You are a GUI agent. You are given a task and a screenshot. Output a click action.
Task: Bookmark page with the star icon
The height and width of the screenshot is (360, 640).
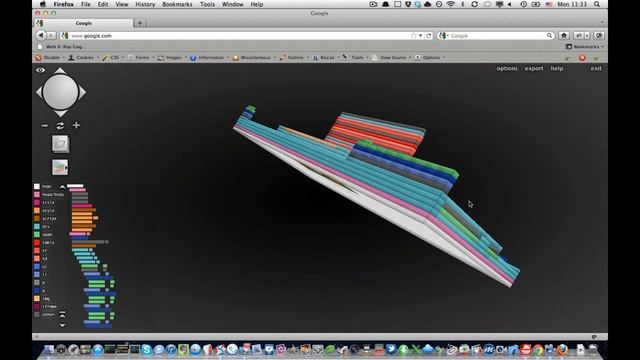click(x=413, y=36)
